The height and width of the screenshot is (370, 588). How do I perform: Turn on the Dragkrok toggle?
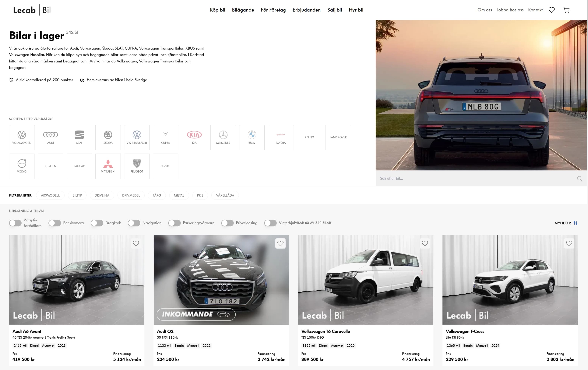tap(97, 223)
